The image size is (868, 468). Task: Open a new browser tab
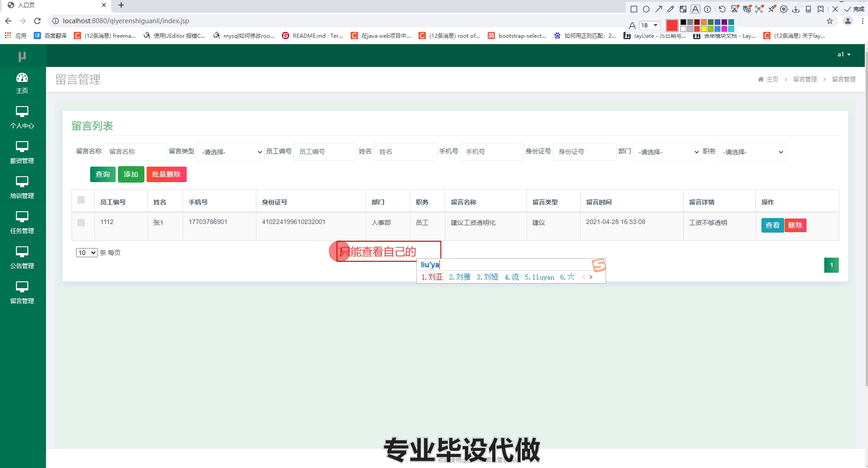[x=121, y=5]
